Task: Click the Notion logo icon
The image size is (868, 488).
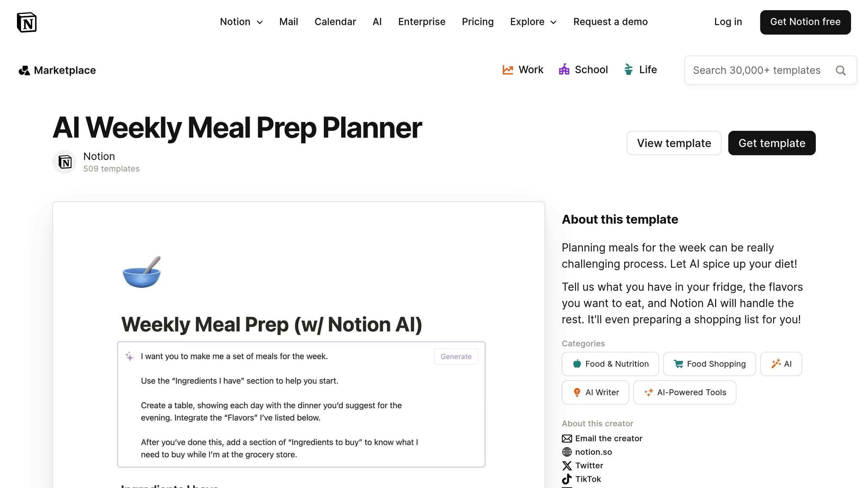Action: click(27, 22)
